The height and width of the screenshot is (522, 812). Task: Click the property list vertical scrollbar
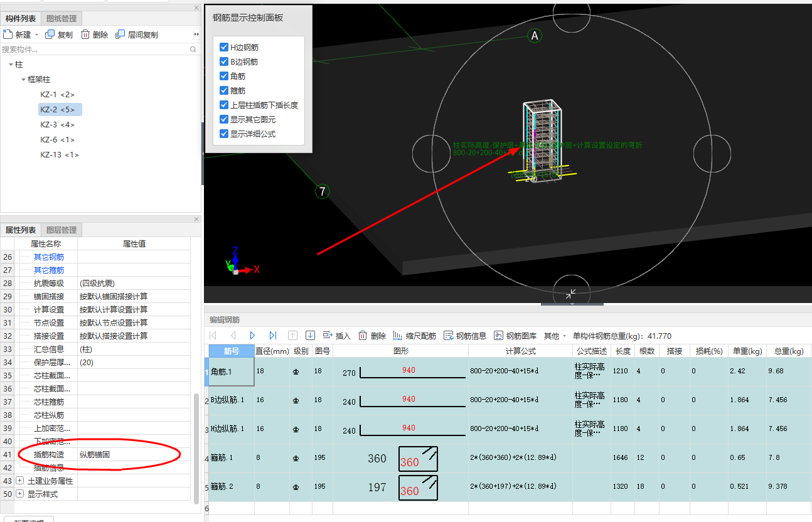[196, 449]
